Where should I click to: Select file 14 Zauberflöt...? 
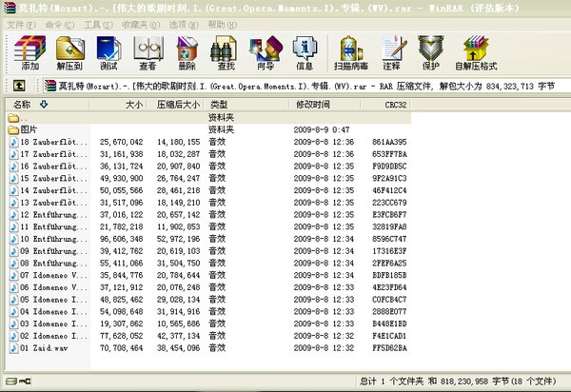[54, 190]
